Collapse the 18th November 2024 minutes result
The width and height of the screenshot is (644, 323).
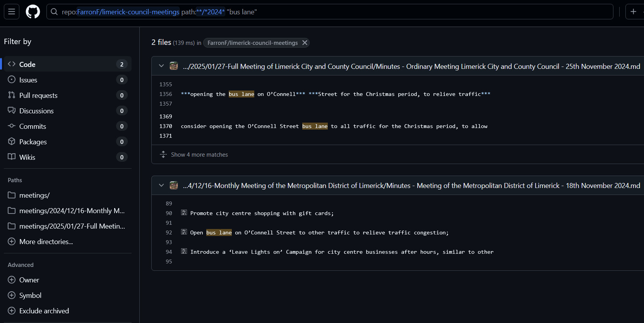click(161, 185)
